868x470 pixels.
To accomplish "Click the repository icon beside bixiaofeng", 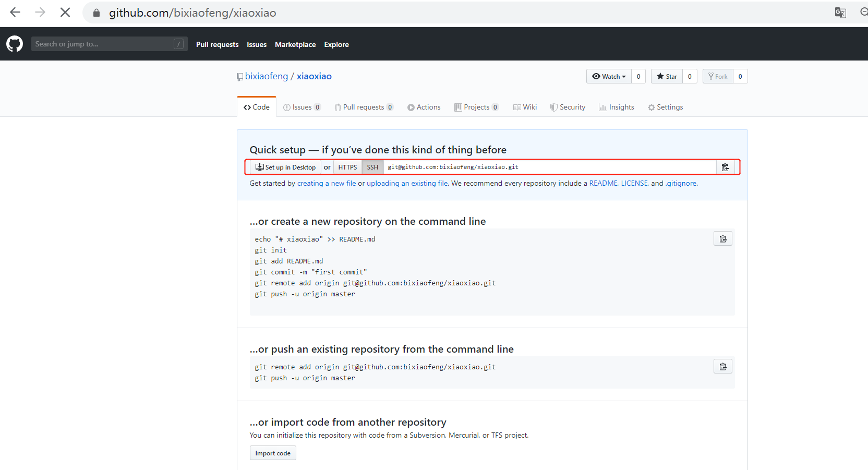I will point(240,77).
